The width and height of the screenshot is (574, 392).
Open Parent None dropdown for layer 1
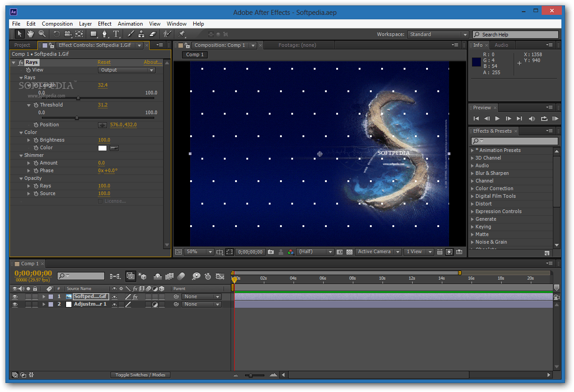point(201,297)
